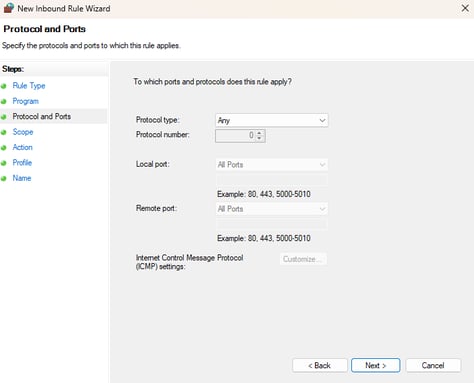The height and width of the screenshot is (383, 474).
Task: Open the Profile step
Action: (22, 163)
